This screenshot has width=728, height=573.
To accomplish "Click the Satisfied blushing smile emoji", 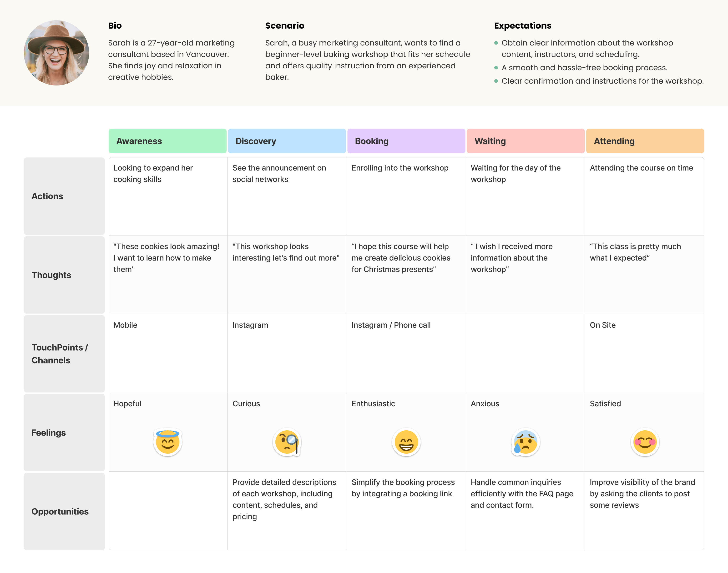I will coord(644,442).
